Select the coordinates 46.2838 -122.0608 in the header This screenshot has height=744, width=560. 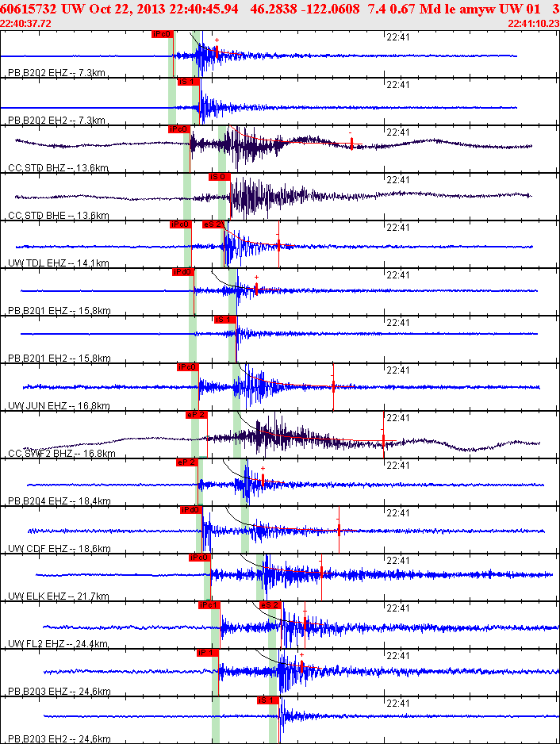pos(305,9)
